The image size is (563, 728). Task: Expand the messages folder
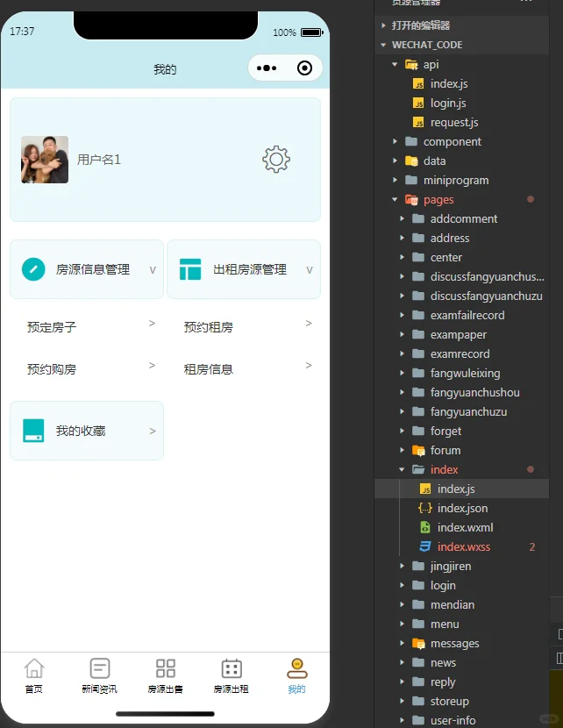(x=461, y=644)
